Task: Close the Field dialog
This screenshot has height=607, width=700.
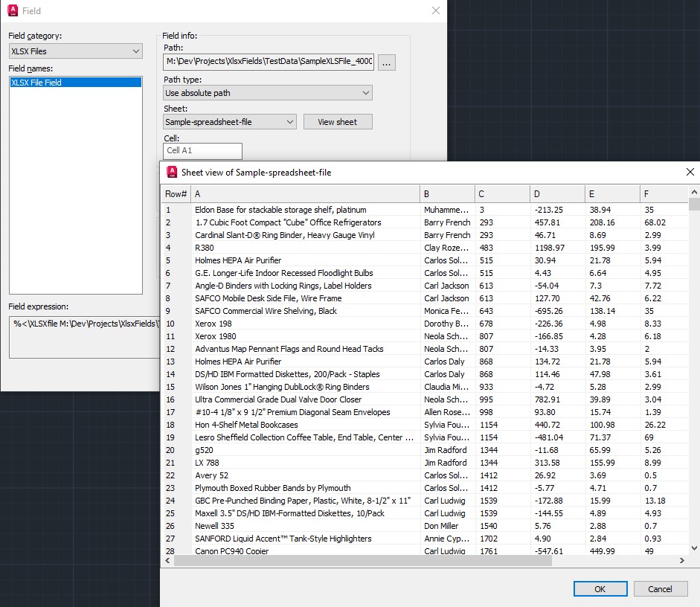Action: [436, 10]
